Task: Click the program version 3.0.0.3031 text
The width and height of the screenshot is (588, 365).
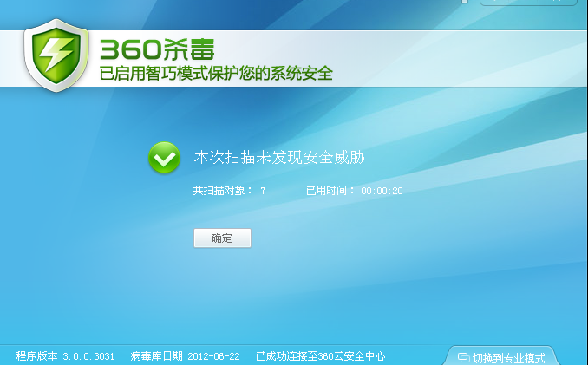Action: [88, 356]
